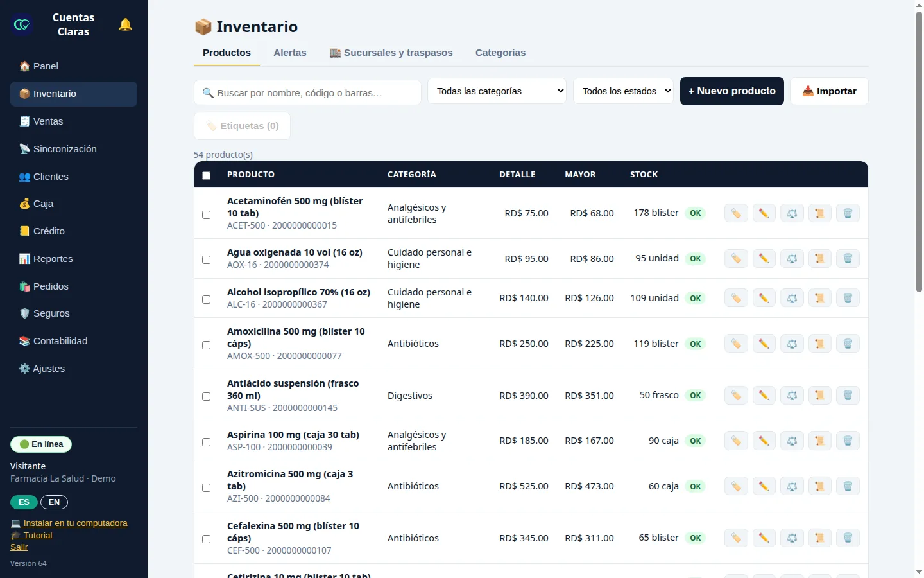Open Reportes in sidebar
Viewport: 924px width, 578px height.
tap(74, 259)
